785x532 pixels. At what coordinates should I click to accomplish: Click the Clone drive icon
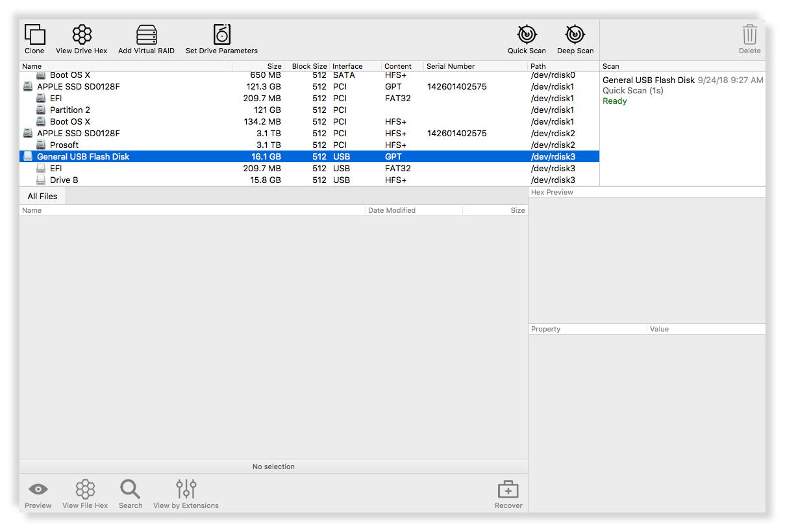coord(34,35)
